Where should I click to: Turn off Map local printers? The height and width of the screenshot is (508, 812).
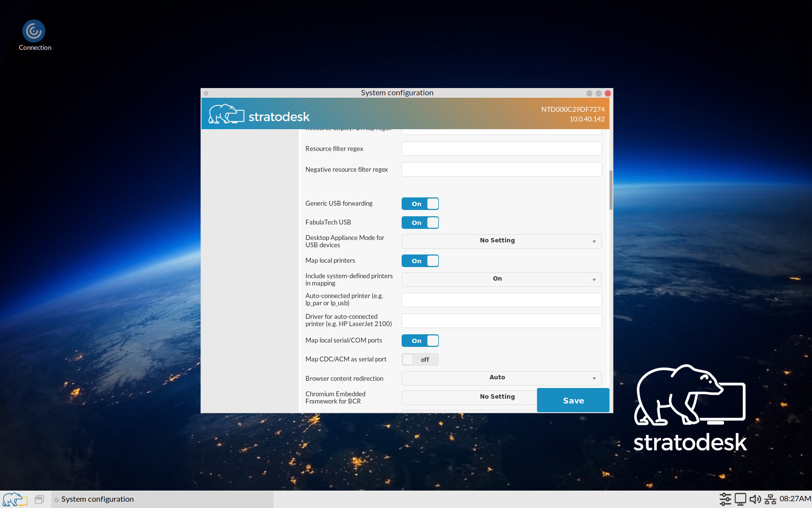coord(420,261)
